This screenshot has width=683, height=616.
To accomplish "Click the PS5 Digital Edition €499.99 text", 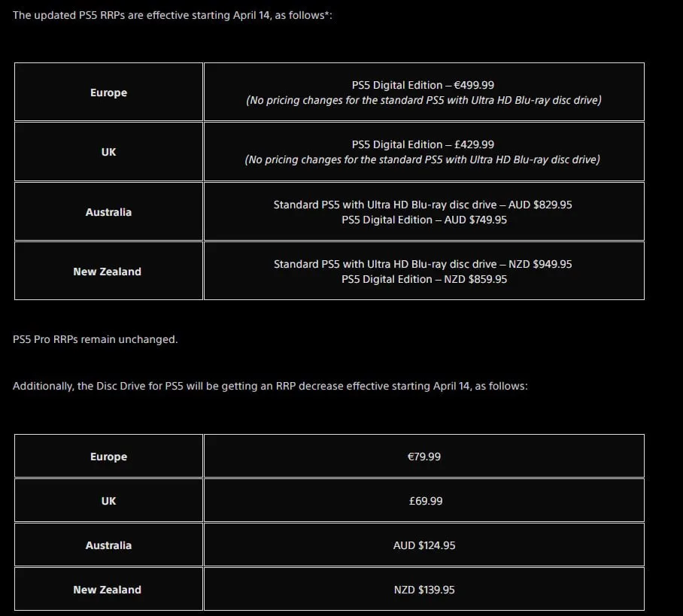I will click(423, 85).
